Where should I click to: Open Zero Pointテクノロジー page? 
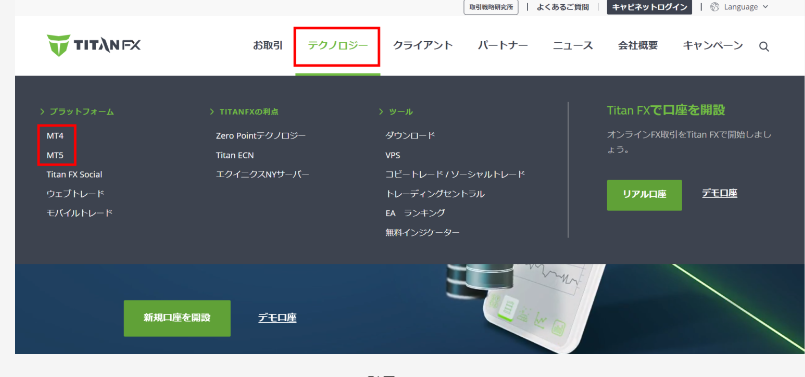(261, 136)
